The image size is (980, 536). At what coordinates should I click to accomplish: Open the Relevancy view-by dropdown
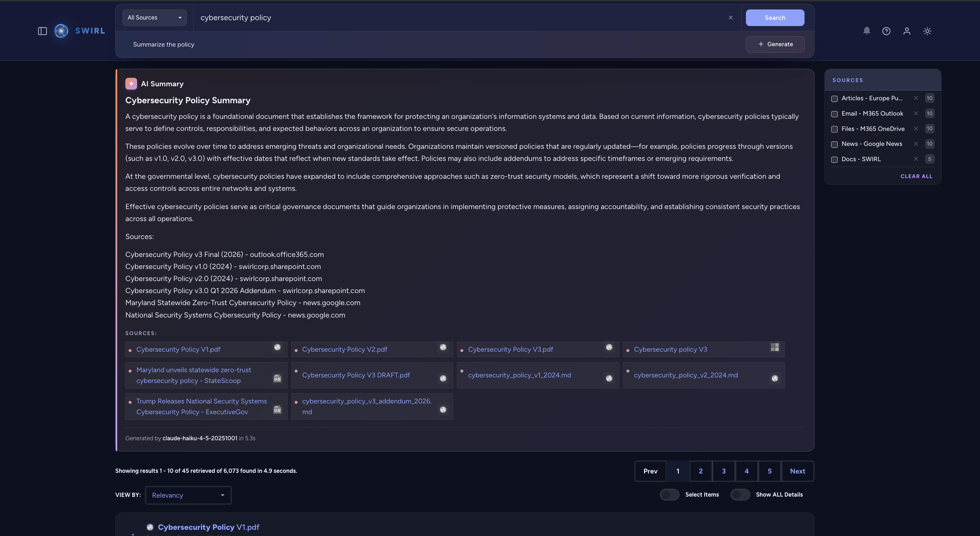tap(188, 496)
